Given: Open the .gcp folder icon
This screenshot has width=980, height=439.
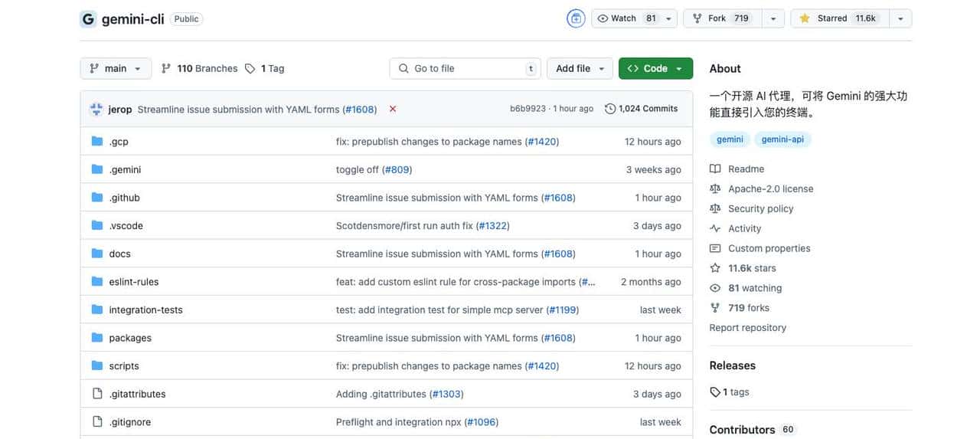Looking at the screenshot, I should click(x=97, y=141).
